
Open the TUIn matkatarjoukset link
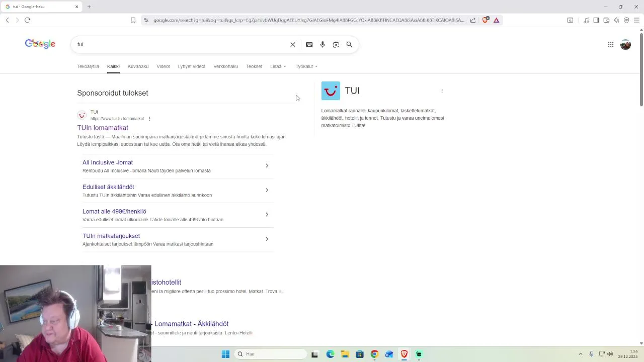[111, 236]
